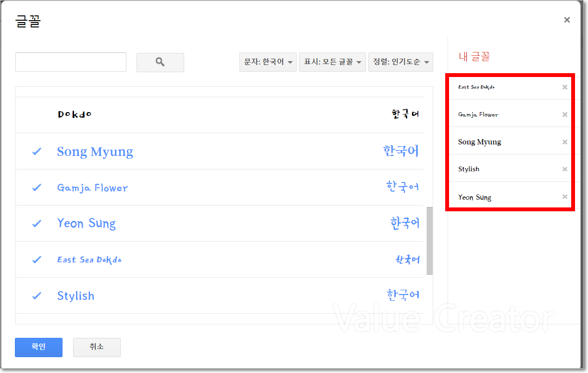Confirm with the 확인 button
Image resolution: width=588 pixels, height=373 pixels.
click(38, 347)
